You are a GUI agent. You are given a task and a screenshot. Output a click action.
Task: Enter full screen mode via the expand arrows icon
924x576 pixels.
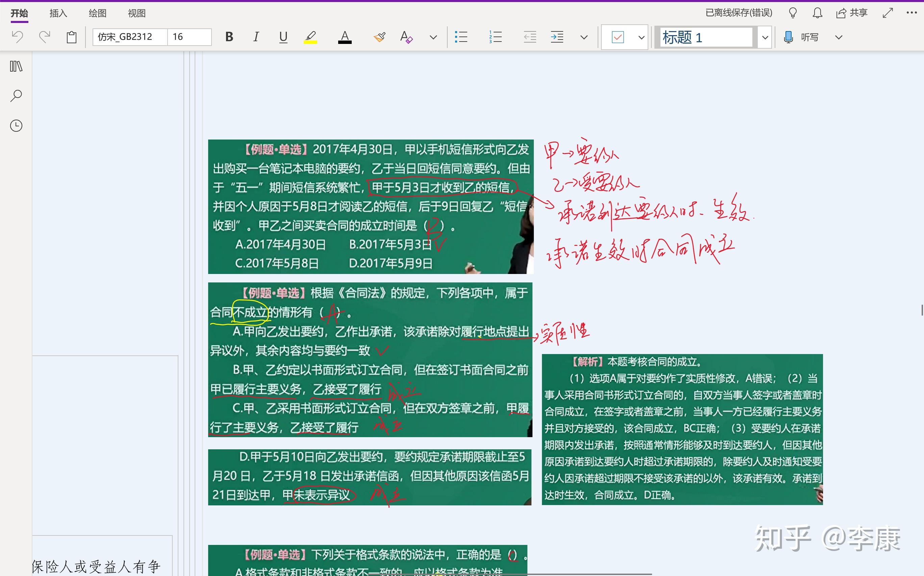tap(888, 13)
